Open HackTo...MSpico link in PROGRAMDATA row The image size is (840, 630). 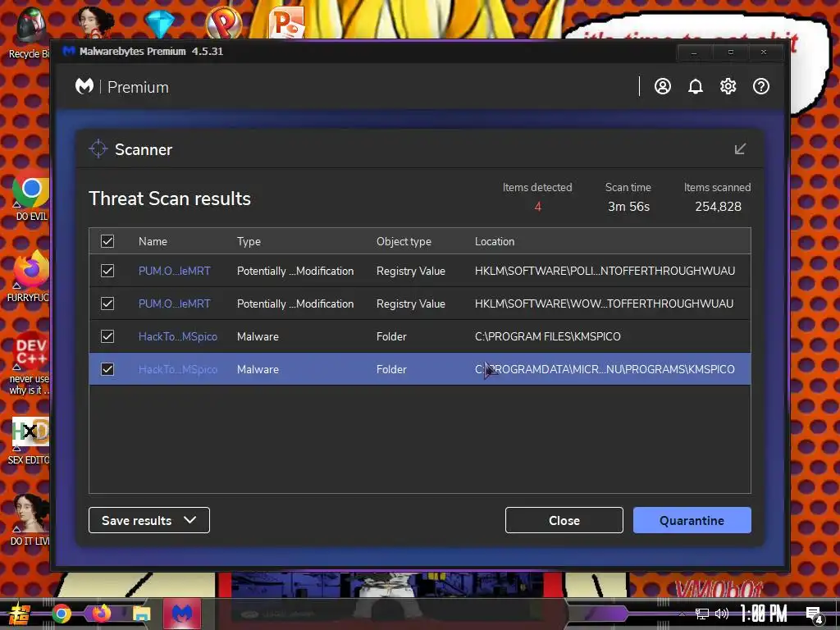(178, 369)
